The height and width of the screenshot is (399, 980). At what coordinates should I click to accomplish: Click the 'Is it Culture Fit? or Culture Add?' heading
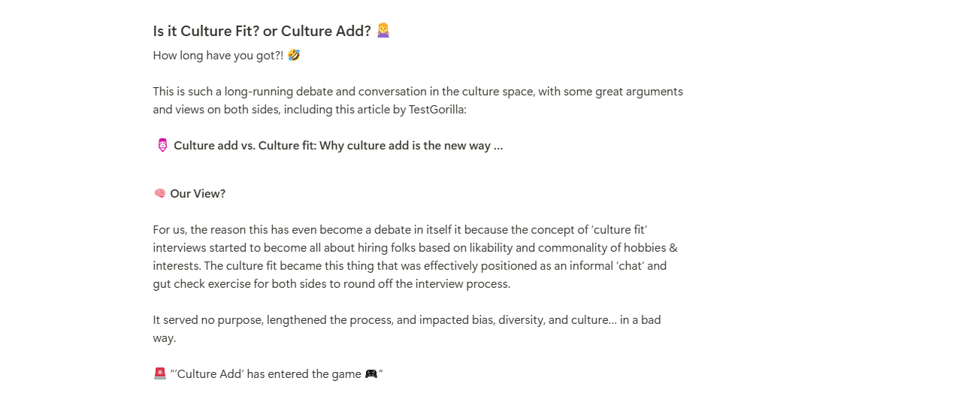coord(262,31)
